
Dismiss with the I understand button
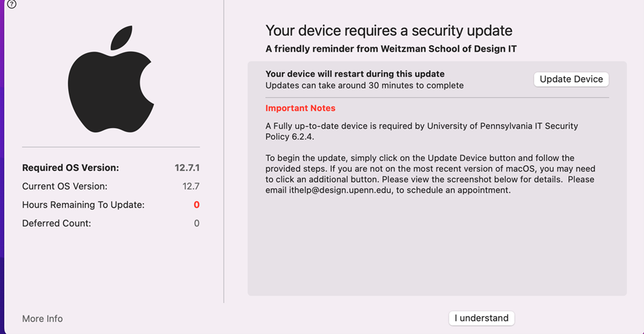coord(482,318)
